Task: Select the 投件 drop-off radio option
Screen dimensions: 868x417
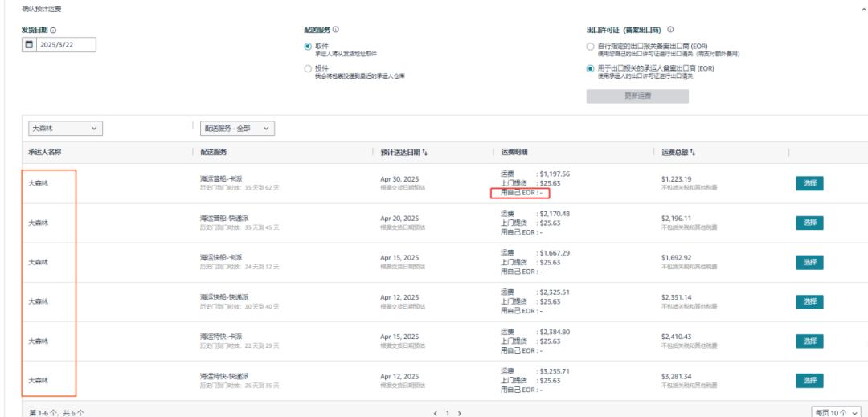Action: [x=308, y=69]
